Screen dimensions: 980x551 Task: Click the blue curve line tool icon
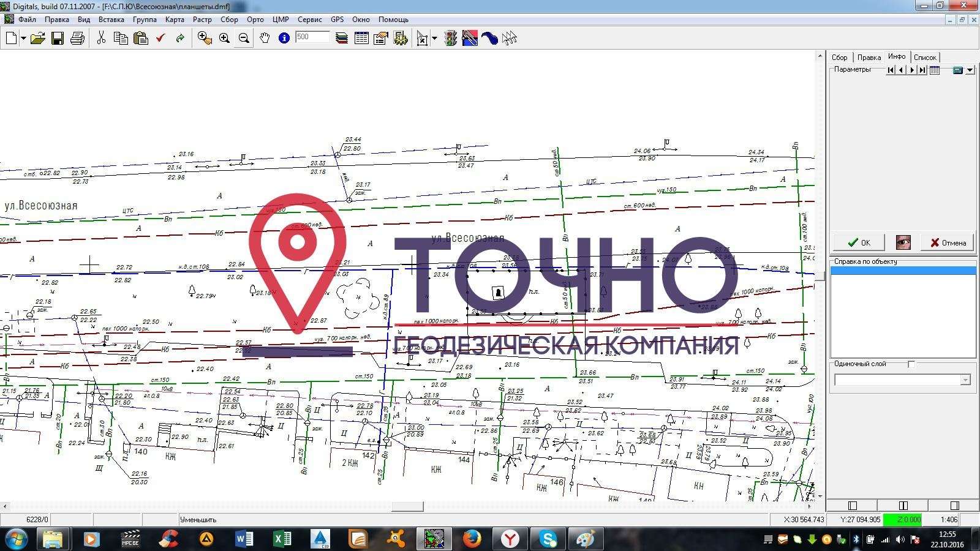point(489,38)
